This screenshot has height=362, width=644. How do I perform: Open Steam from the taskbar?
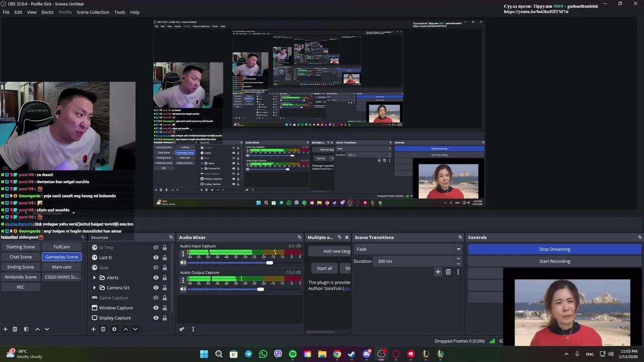coord(352,354)
